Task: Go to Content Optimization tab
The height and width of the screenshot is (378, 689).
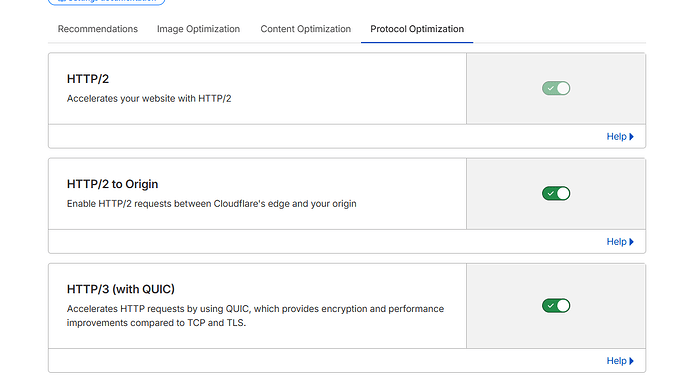Action: click(x=305, y=29)
